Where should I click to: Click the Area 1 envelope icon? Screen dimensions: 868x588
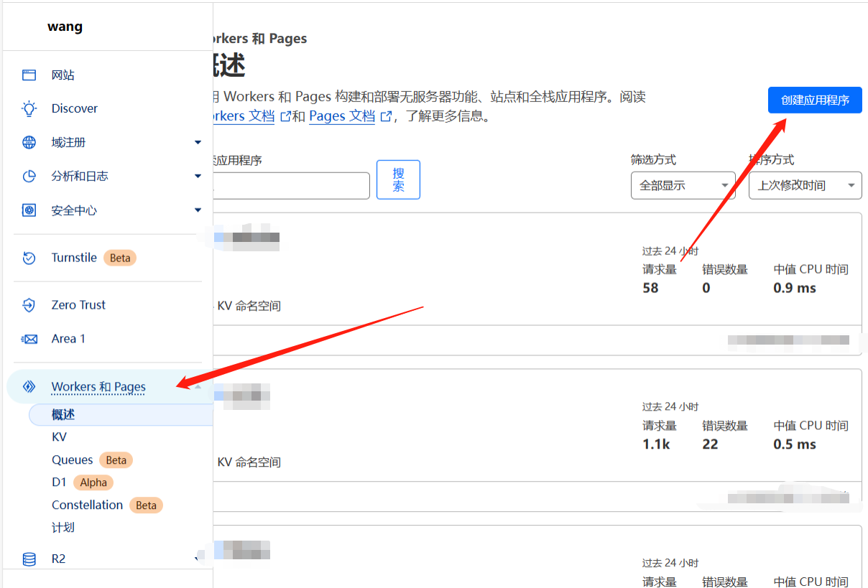click(x=29, y=339)
